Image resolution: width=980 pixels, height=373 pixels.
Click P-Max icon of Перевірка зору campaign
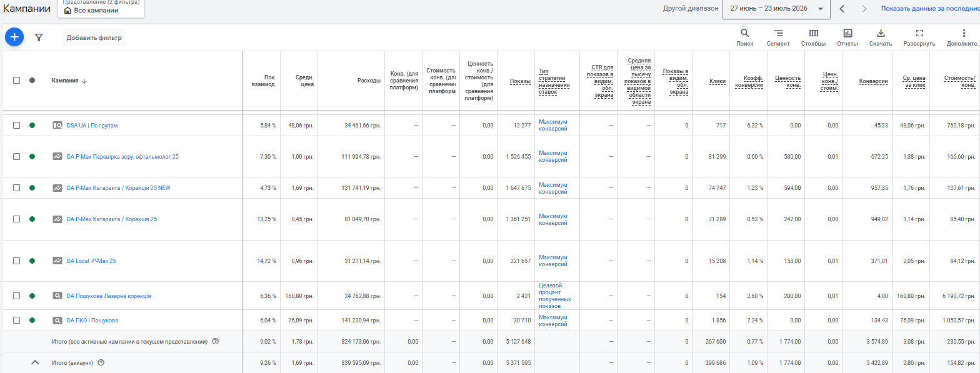tap(57, 156)
